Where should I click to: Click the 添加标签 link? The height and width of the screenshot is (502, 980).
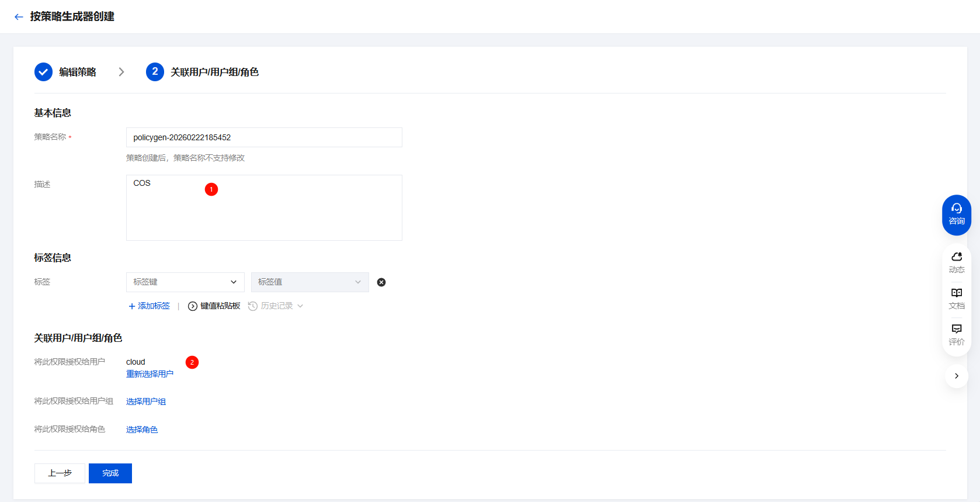click(150, 306)
